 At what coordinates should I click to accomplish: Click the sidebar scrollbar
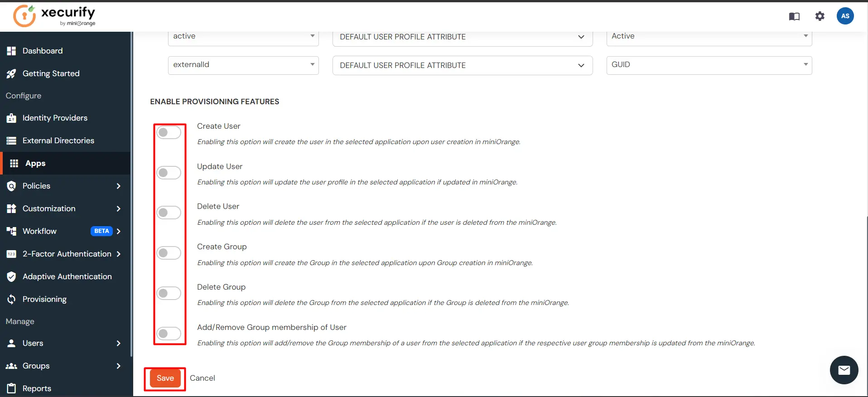click(x=131, y=194)
